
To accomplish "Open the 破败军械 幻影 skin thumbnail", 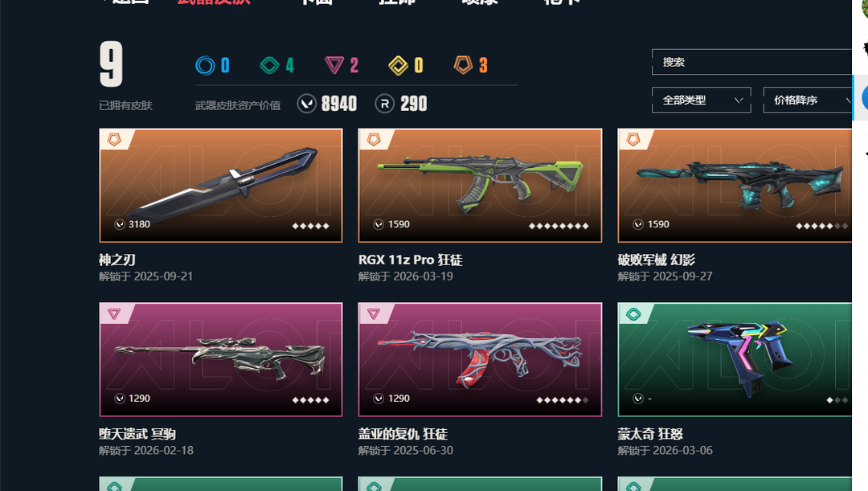I will 735,186.
